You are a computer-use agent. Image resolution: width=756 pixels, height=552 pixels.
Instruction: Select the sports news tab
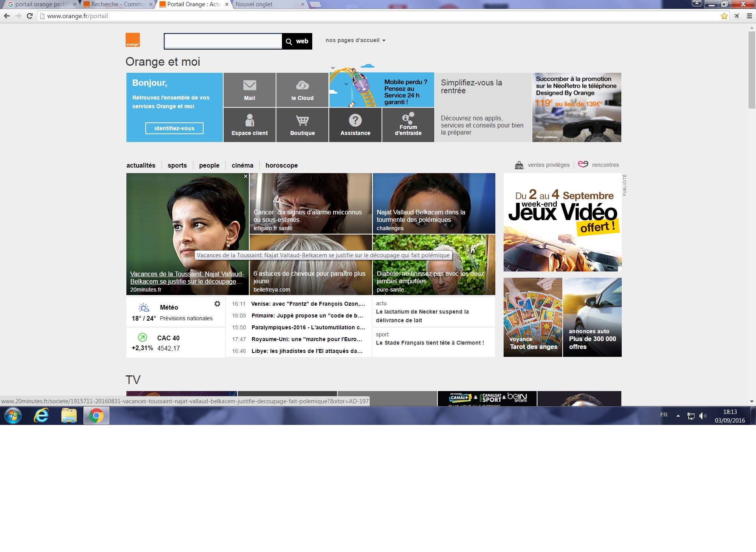pos(177,166)
